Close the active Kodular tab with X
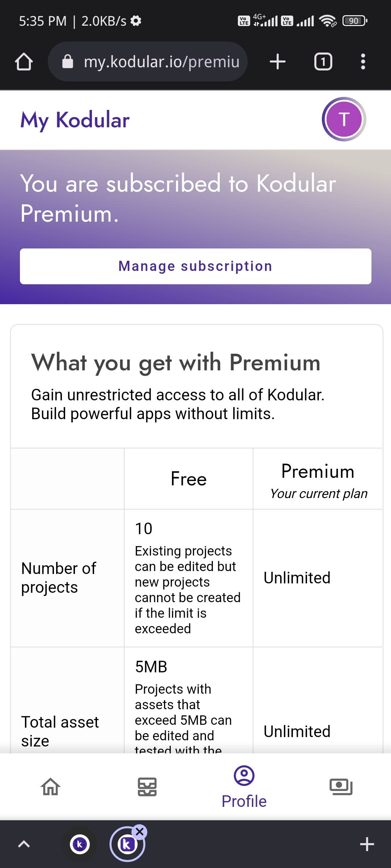This screenshot has height=868, width=391. click(x=140, y=832)
